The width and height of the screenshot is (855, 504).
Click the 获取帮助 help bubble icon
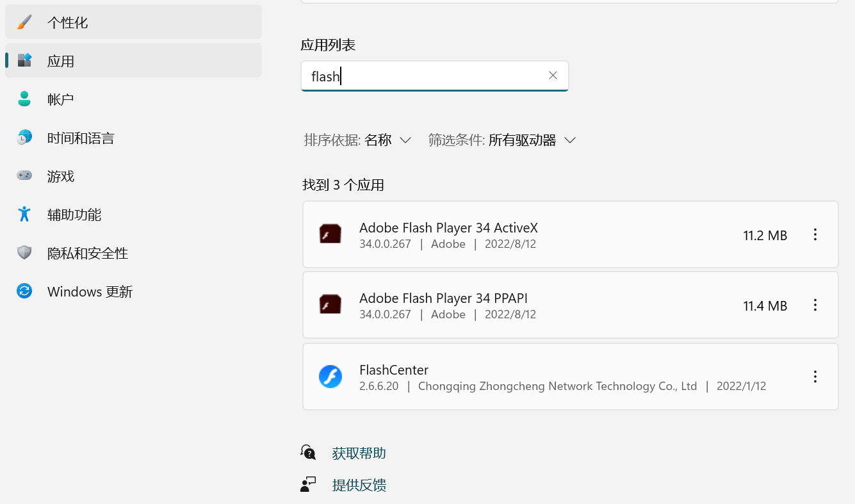pyautogui.click(x=308, y=453)
